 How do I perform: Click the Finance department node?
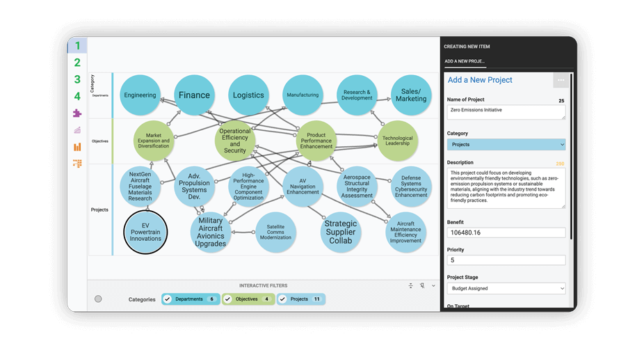pyautogui.click(x=194, y=95)
